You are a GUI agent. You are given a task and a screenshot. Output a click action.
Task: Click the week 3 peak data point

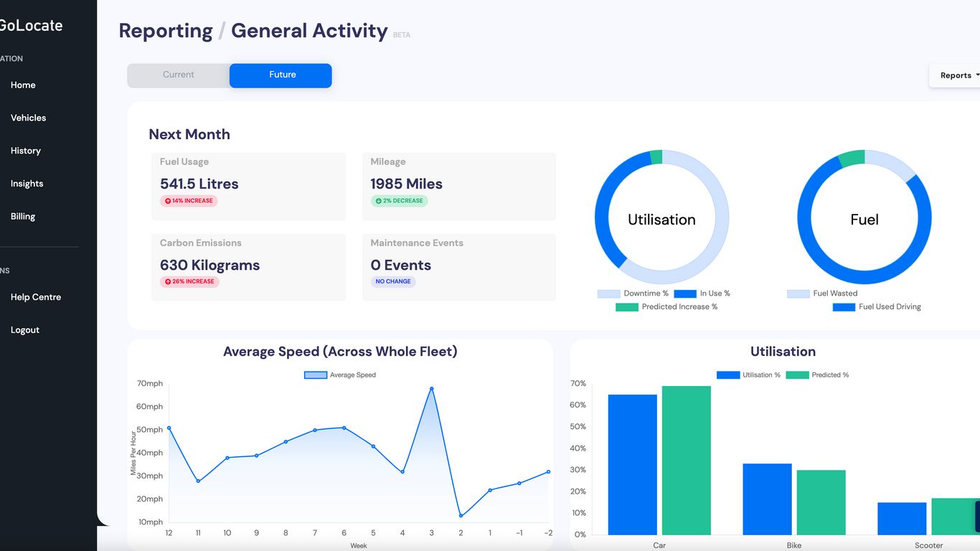point(431,389)
